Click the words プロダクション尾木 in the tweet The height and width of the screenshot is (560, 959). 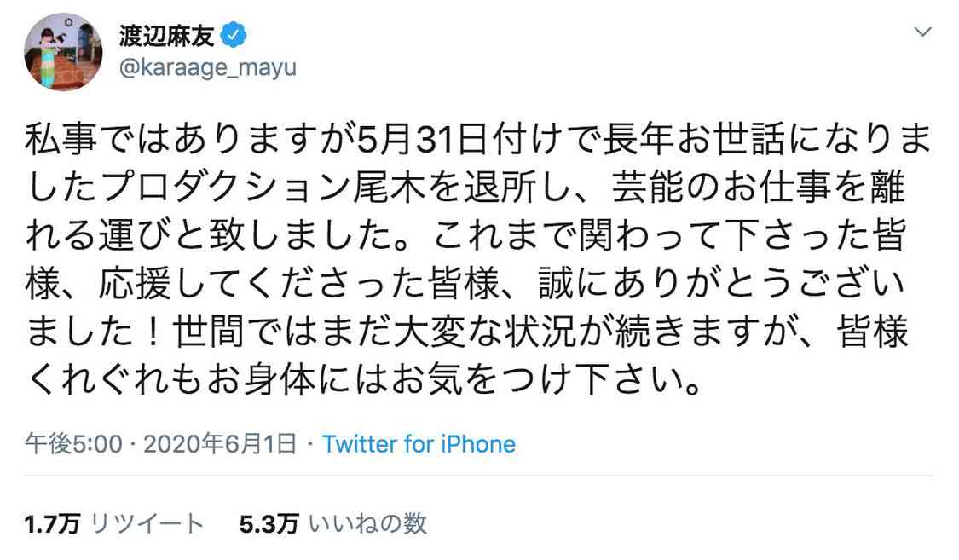(x=263, y=187)
